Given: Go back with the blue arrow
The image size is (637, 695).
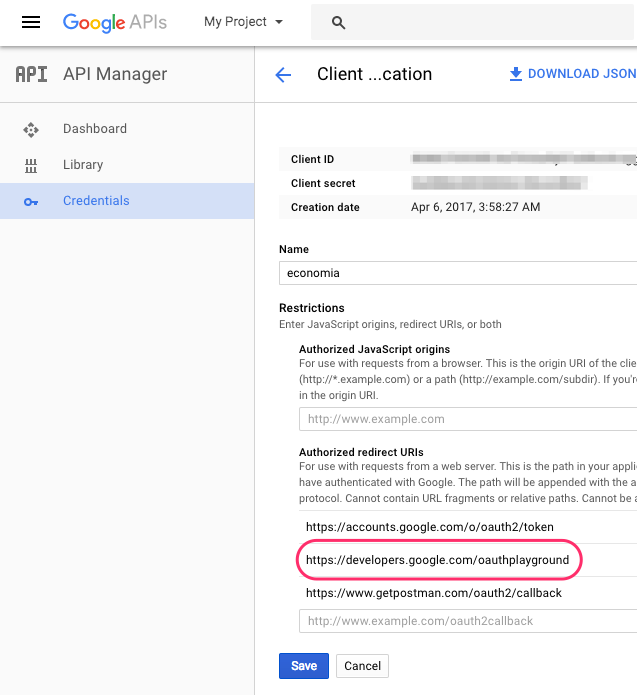Looking at the screenshot, I should (283, 74).
